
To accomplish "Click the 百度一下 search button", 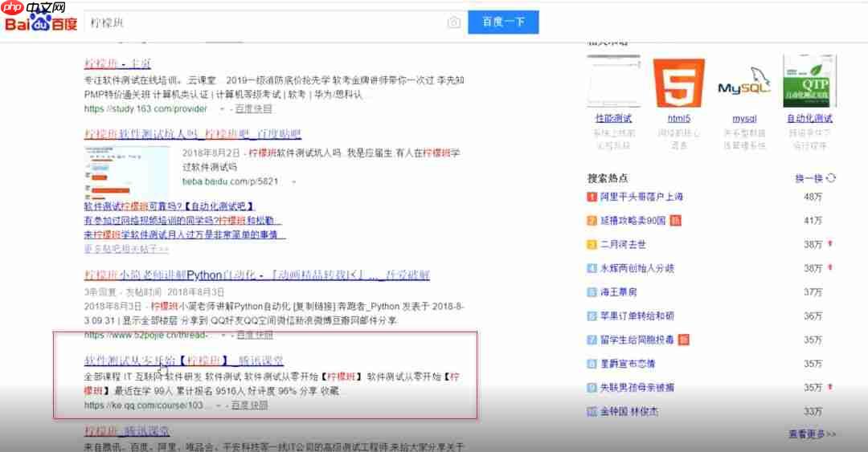I will (x=503, y=22).
